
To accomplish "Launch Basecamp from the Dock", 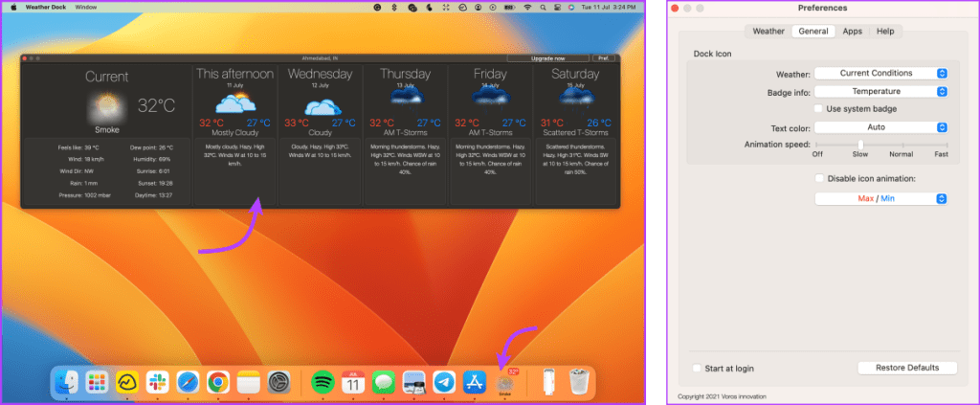I will click(127, 381).
